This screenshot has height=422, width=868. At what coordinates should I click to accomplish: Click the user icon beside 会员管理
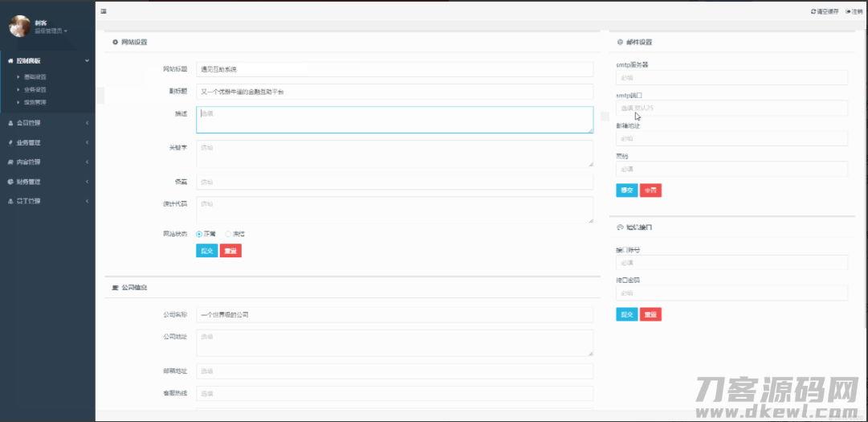coord(10,123)
